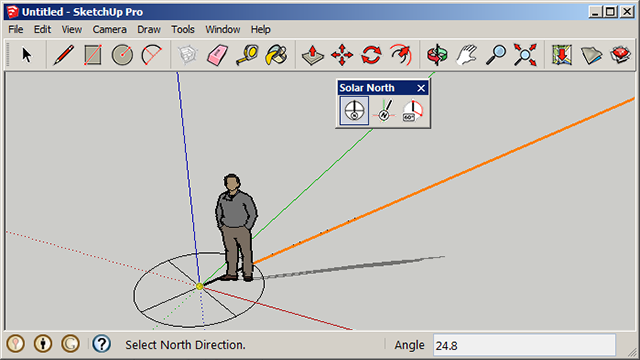
Task: Click the red 3D Warehouse icon
Action: tap(620, 55)
